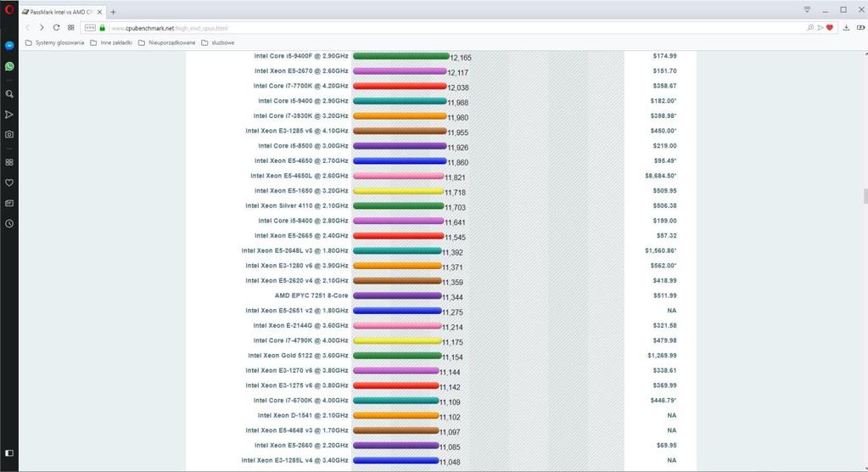Select the 12,165 score value
This screenshot has width=868, height=472.
(x=461, y=58)
